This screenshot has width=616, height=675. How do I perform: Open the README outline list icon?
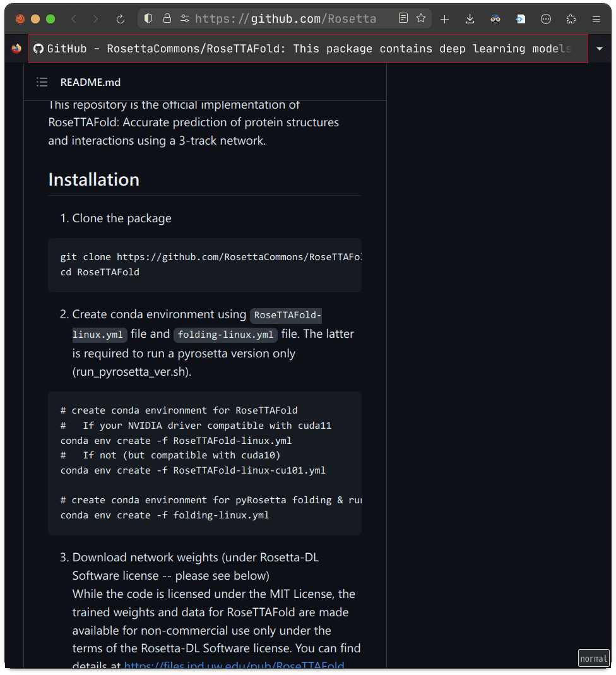click(x=42, y=82)
